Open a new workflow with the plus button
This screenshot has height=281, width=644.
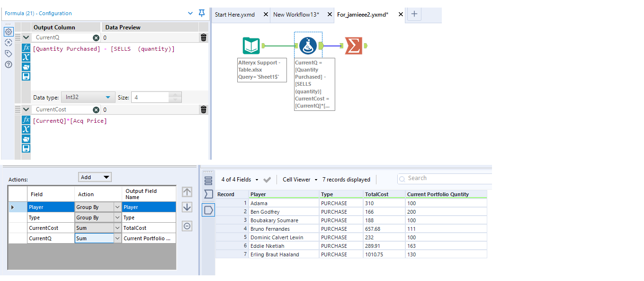(414, 14)
